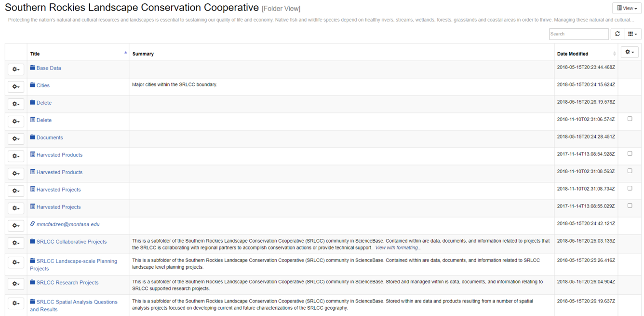Open the gear menu for the Delete folder row
Image resolution: width=644 pixels, height=316 pixels.
[x=16, y=104]
